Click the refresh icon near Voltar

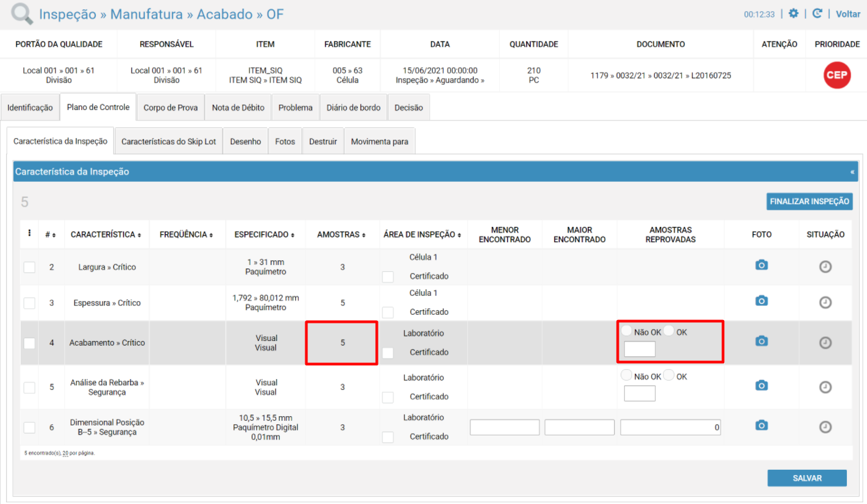817,13
